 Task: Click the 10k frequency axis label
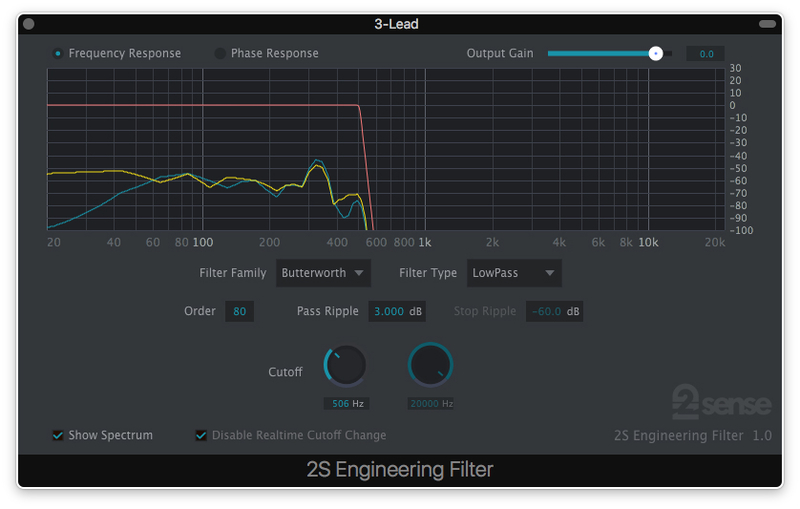pyautogui.click(x=648, y=242)
